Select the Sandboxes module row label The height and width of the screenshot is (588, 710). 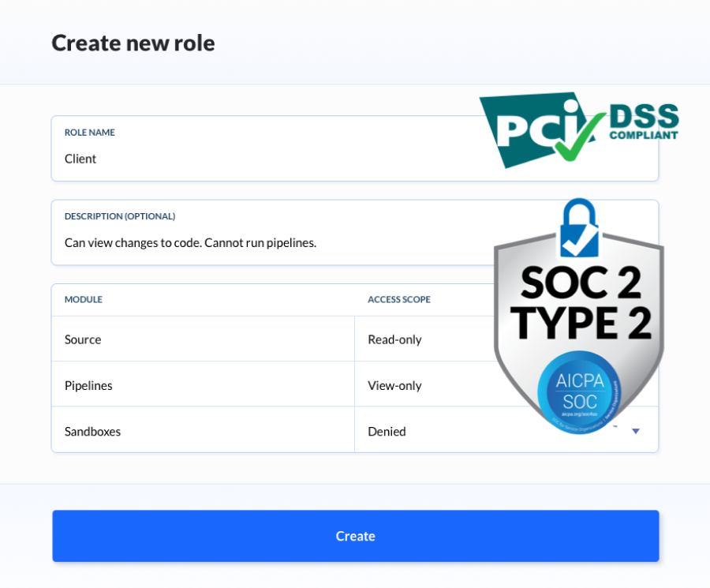[x=92, y=431]
